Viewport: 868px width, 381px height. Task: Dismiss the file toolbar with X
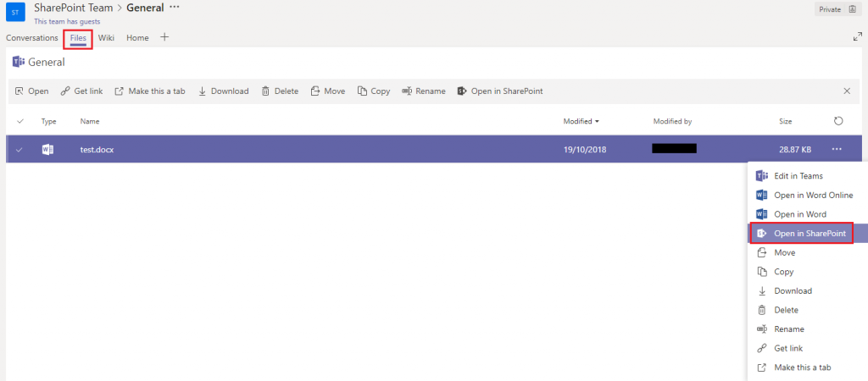(847, 91)
